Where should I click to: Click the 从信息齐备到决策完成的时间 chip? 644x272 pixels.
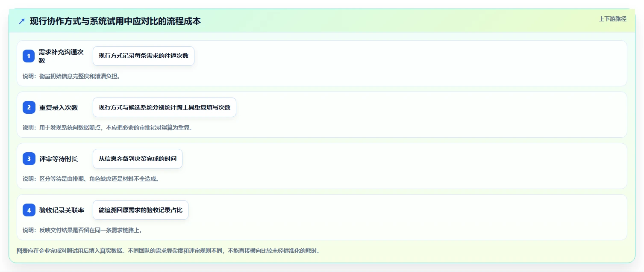[138, 159]
